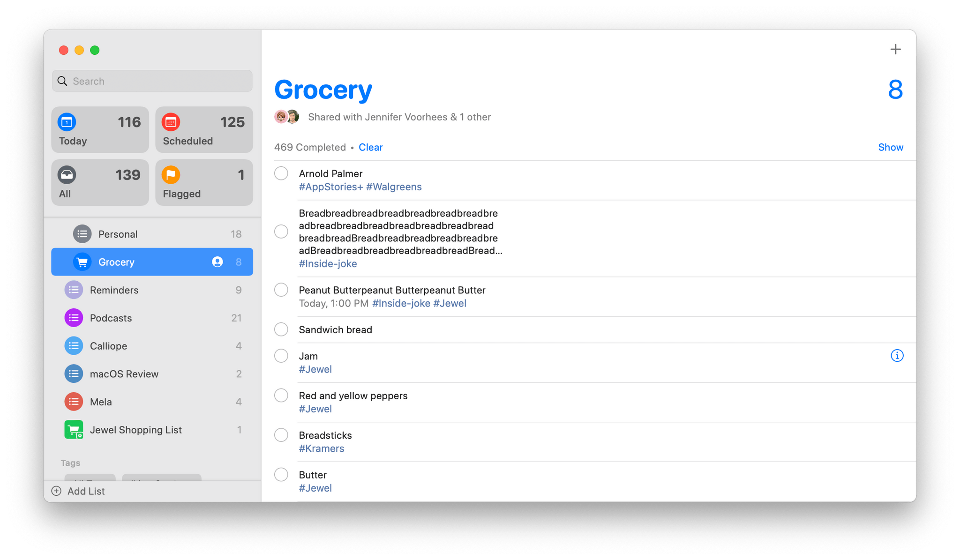The width and height of the screenshot is (960, 560).
Task: Toggle the Arnold Palmer reminder checkbox
Action: pos(283,173)
